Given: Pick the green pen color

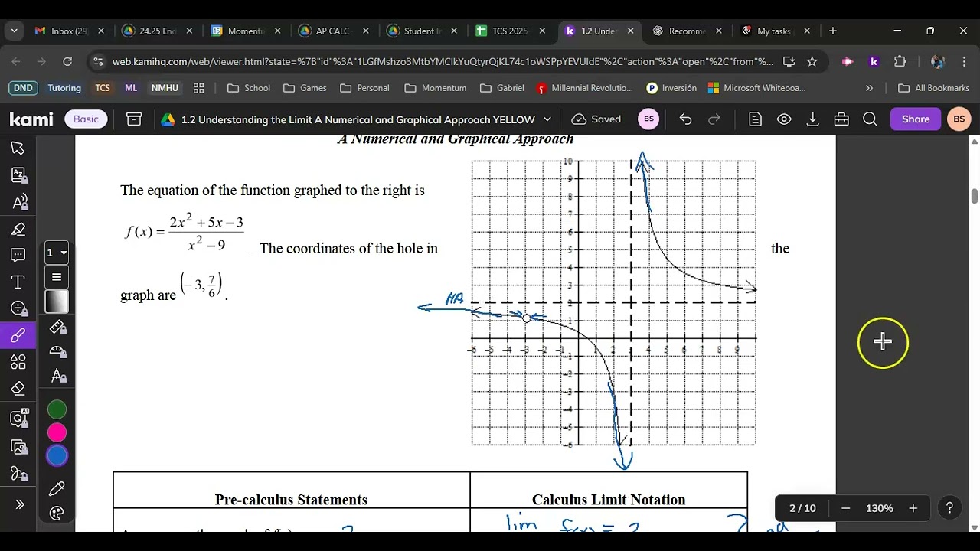Looking at the screenshot, I should [57, 409].
